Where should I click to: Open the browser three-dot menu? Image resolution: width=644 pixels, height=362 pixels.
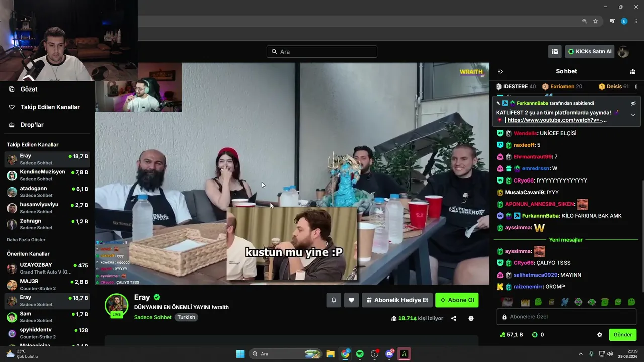[636, 21]
